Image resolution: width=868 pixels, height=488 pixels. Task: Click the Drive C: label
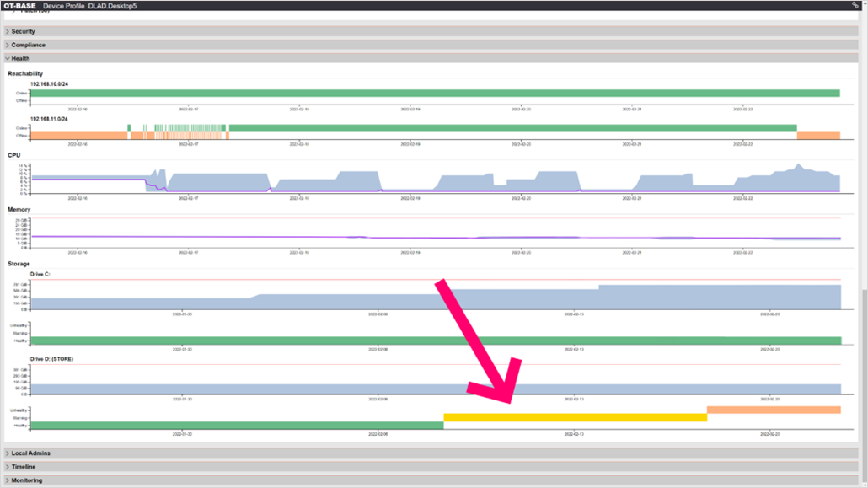point(40,274)
